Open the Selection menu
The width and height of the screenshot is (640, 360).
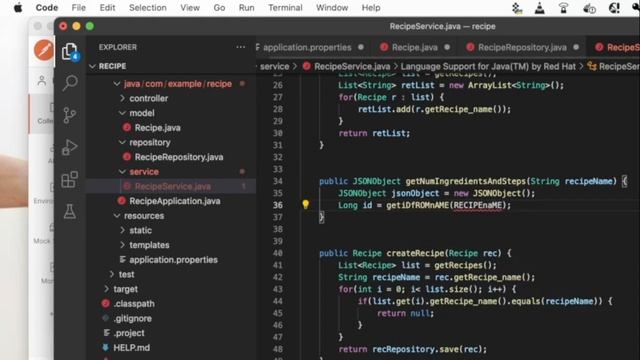coord(148,8)
